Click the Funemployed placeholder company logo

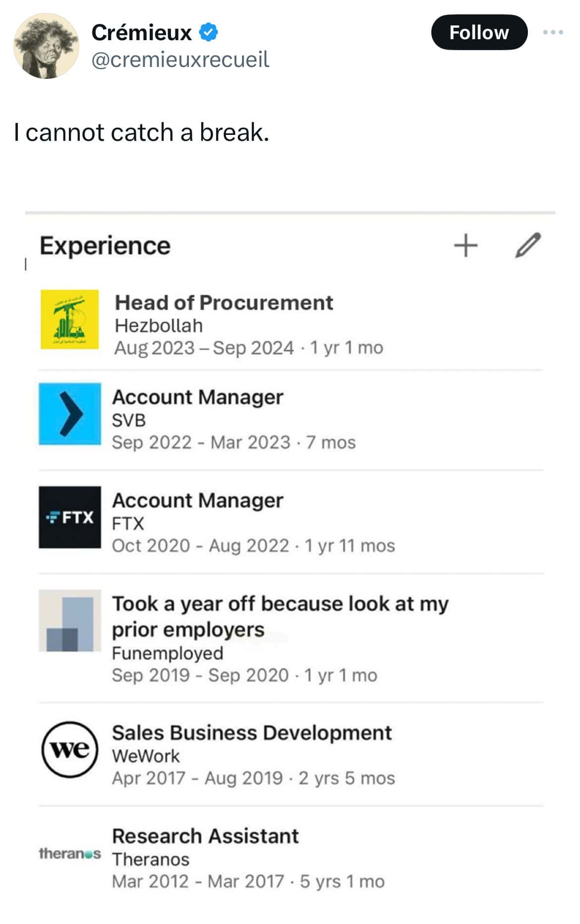pos(70,620)
